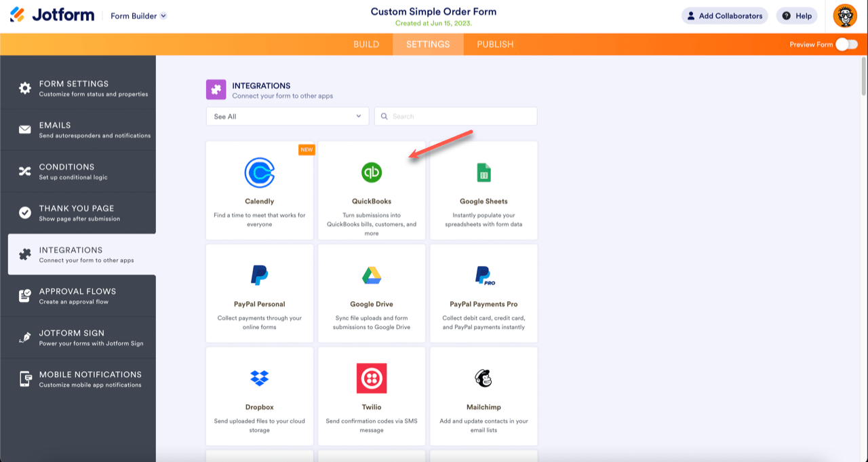Screen dimensions: 868x462
Task: Click the Form Settings gear icon
Action: 25,88
